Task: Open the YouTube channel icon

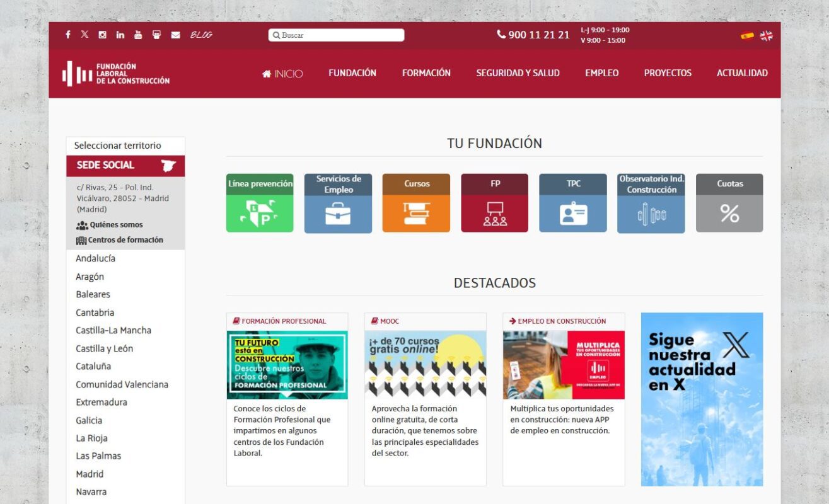Action: (x=138, y=35)
